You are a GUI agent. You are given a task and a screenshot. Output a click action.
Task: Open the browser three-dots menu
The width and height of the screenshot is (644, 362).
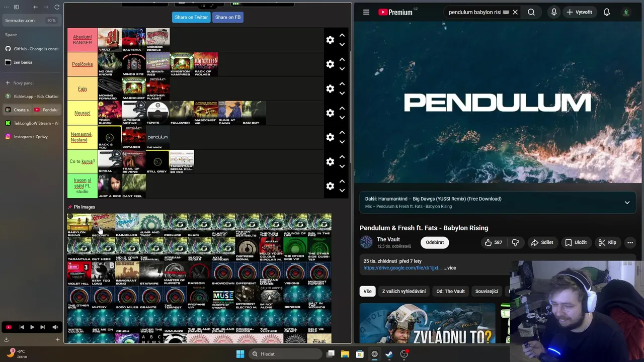(x=6, y=7)
